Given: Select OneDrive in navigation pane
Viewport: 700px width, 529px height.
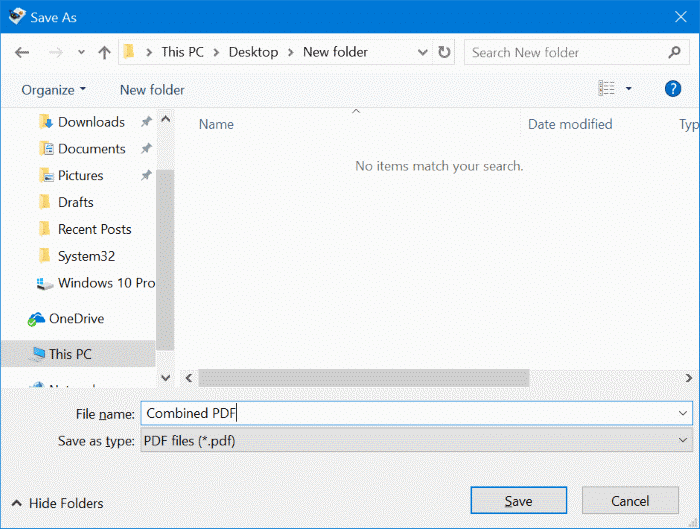Looking at the screenshot, I should point(76,319).
